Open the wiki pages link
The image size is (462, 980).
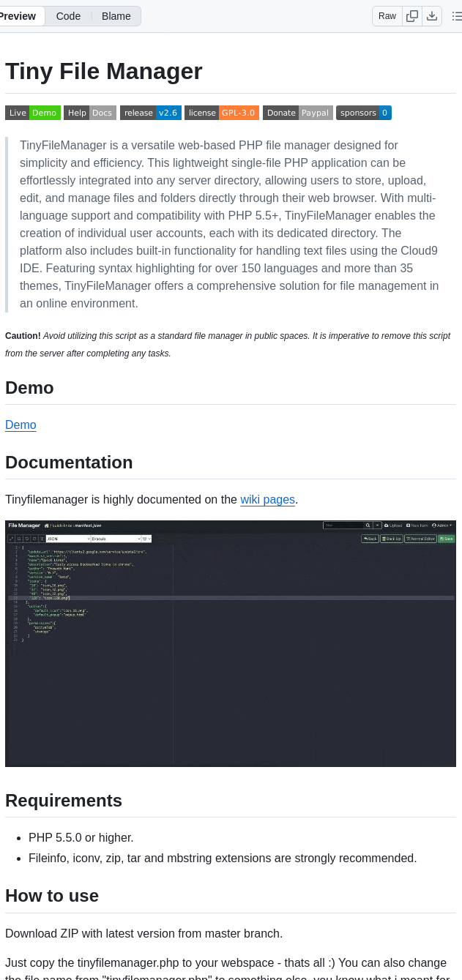267,500
